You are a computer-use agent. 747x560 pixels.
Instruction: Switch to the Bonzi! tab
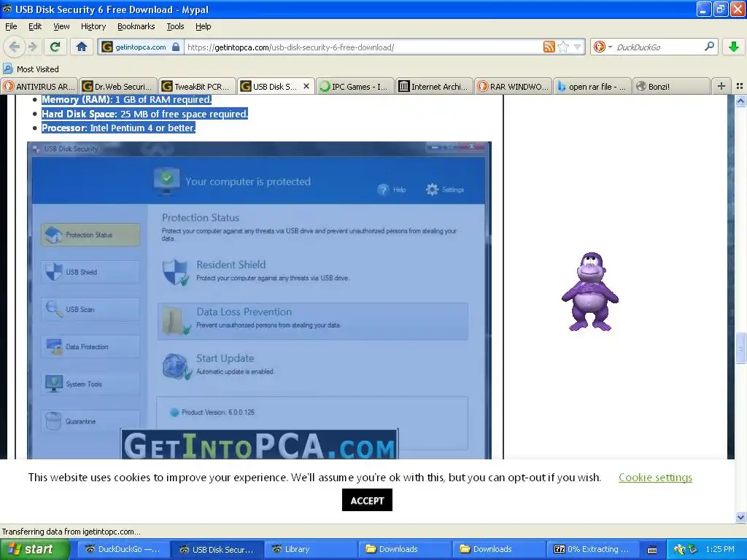[672, 86]
